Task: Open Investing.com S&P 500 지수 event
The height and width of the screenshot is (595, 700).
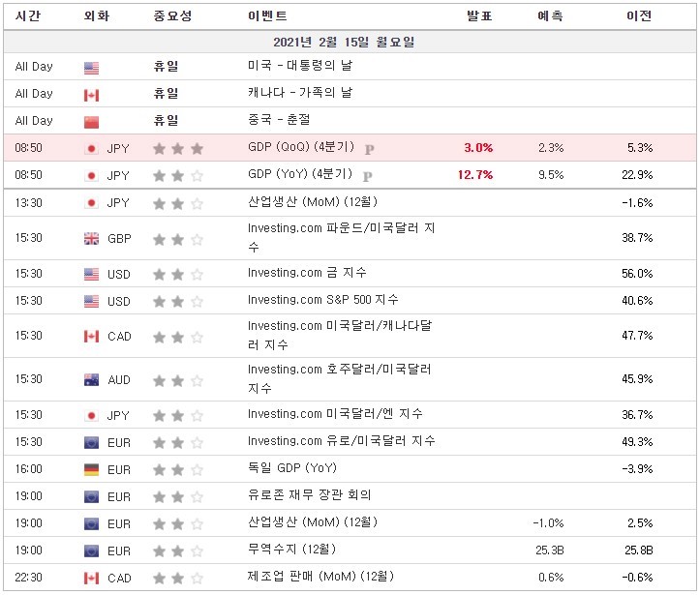Action: [322, 300]
